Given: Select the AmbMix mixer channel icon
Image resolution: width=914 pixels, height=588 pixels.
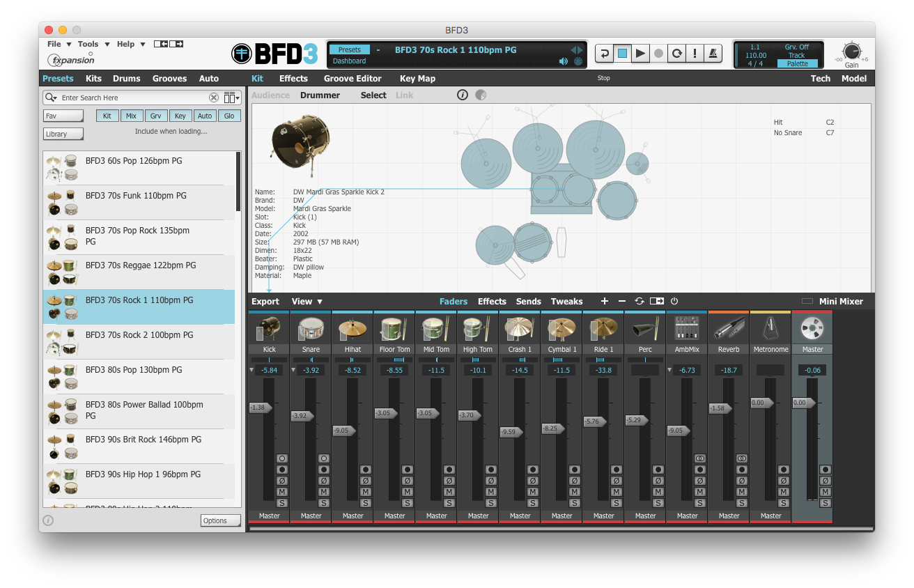Looking at the screenshot, I should pyautogui.click(x=687, y=328).
